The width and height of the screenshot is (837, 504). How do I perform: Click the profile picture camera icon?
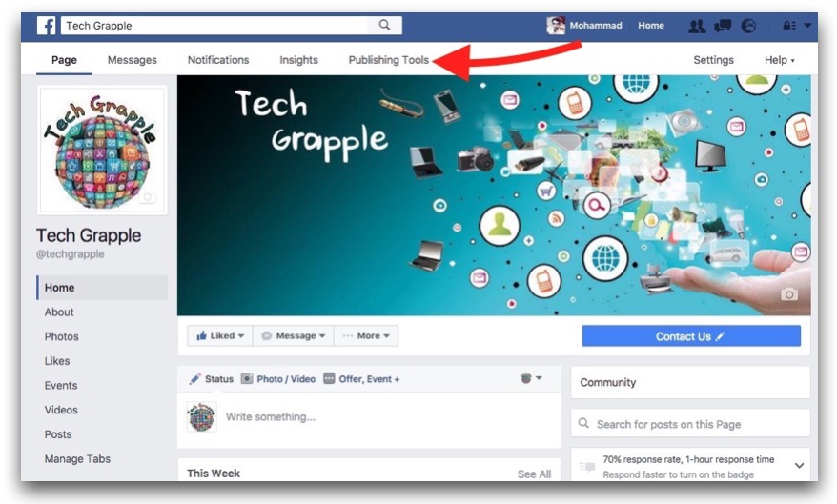pyautogui.click(x=148, y=197)
